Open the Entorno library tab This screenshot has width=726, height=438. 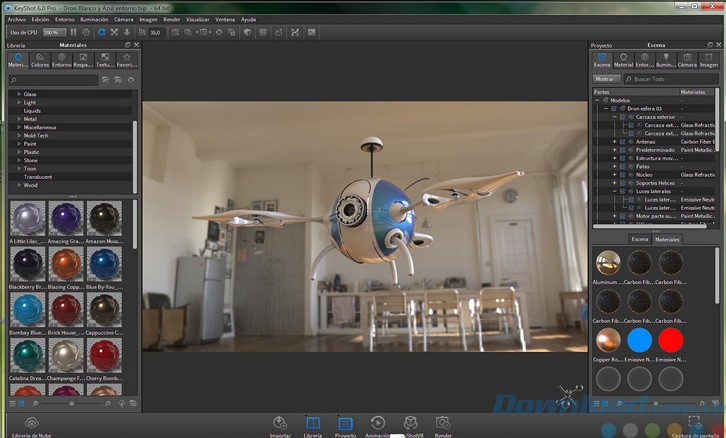point(62,60)
